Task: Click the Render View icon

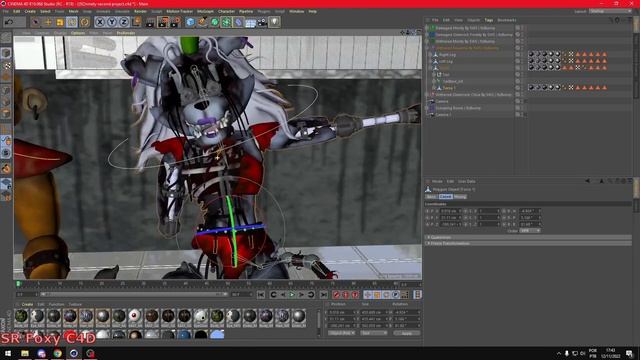Action: (x=150, y=22)
